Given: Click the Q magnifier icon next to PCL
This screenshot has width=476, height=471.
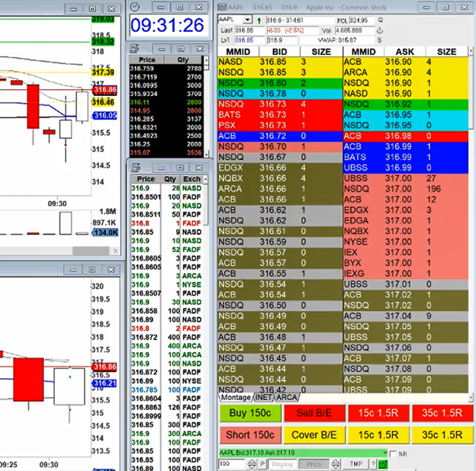Looking at the screenshot, I should click(379, 19).
